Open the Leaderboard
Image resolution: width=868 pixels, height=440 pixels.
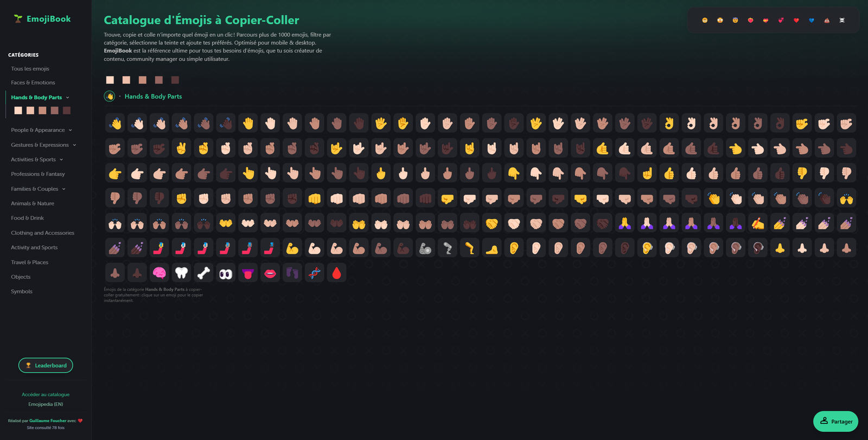[46, 366]
